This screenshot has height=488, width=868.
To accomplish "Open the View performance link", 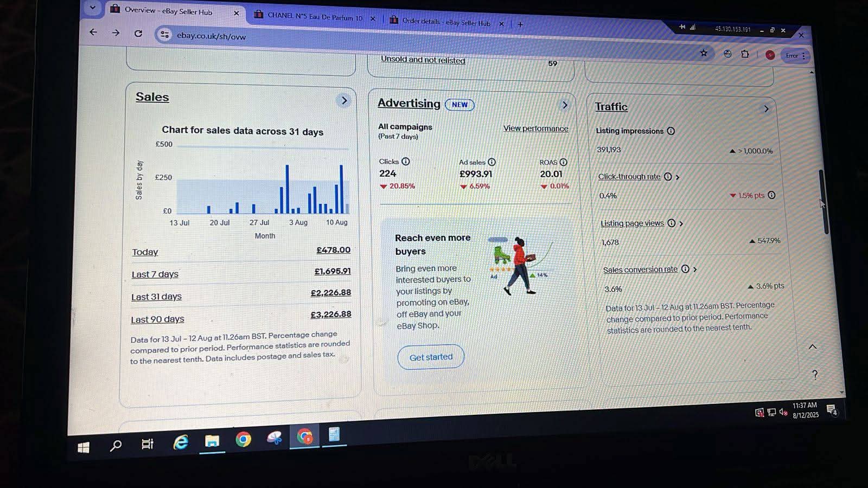I will pyautogui.click(x=535, y=129).
